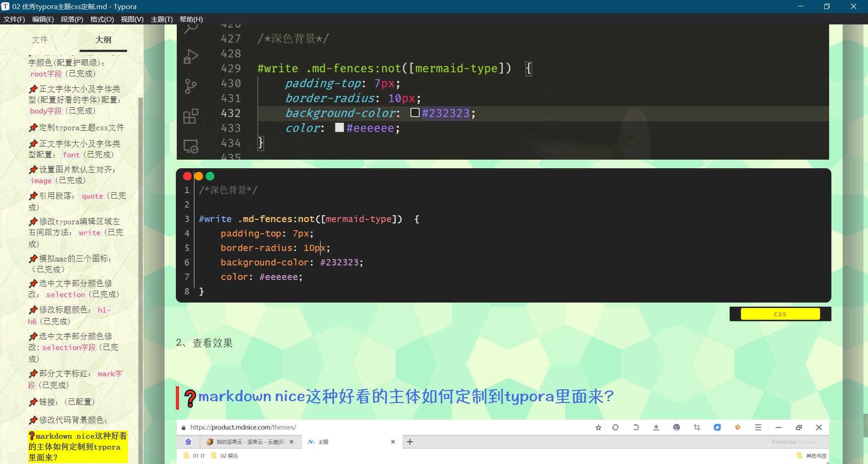Click the blue note extension icon in browser
This screenshot has height=464, width=868.
point(717,427)
